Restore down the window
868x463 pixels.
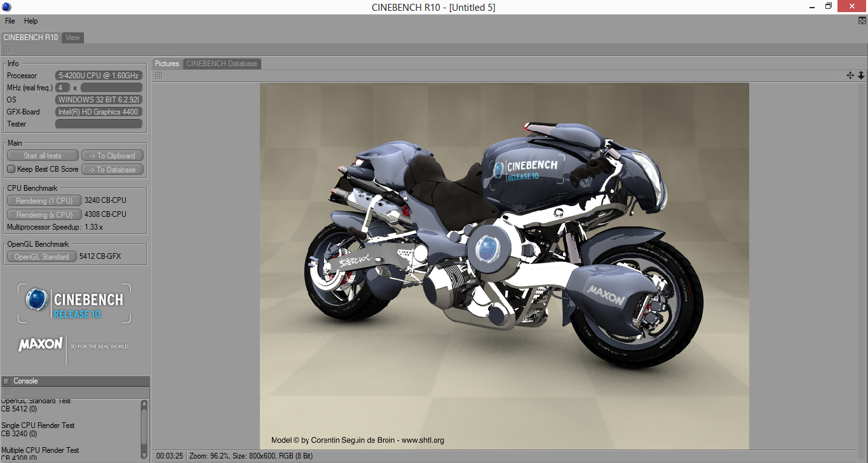[828, 6]
